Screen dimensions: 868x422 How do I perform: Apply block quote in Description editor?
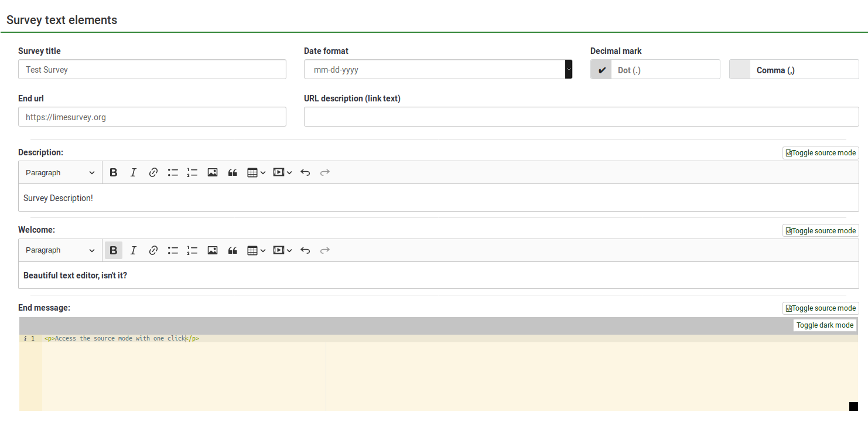[233, 172]
